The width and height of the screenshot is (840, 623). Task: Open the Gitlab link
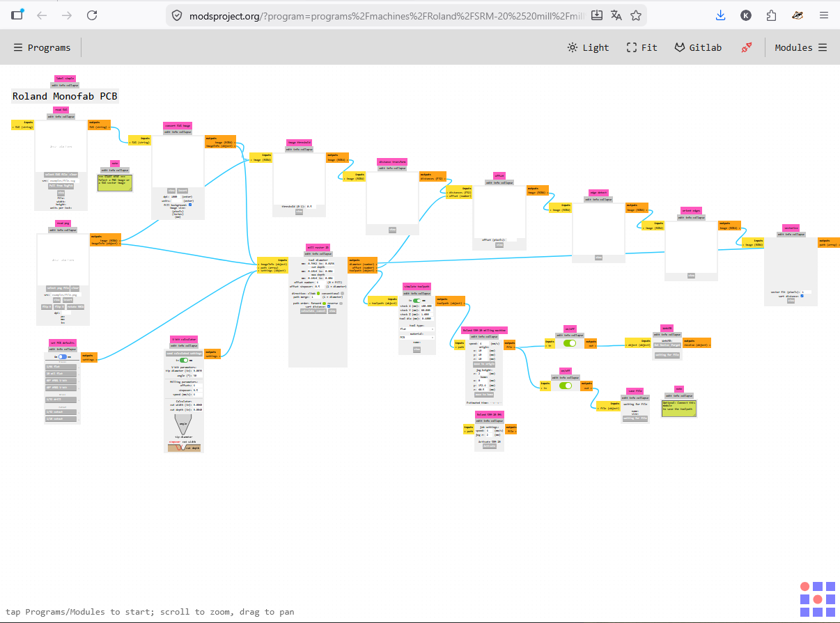[698, 47]
